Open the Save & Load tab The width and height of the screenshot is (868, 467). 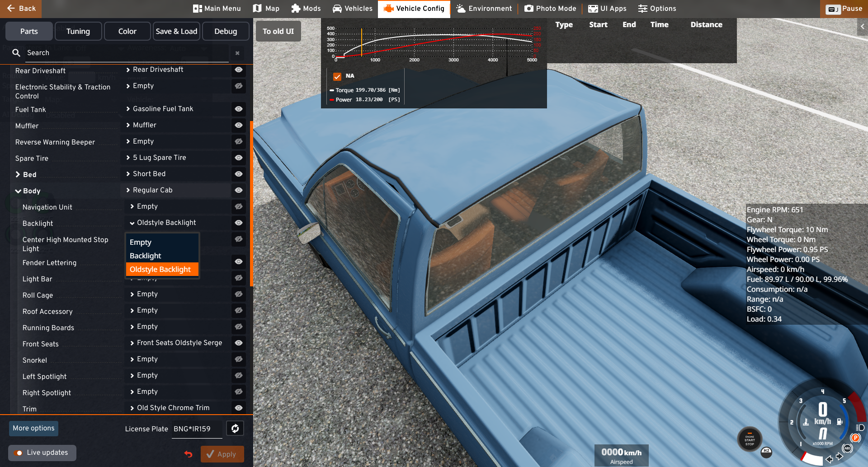pos(176,31)
